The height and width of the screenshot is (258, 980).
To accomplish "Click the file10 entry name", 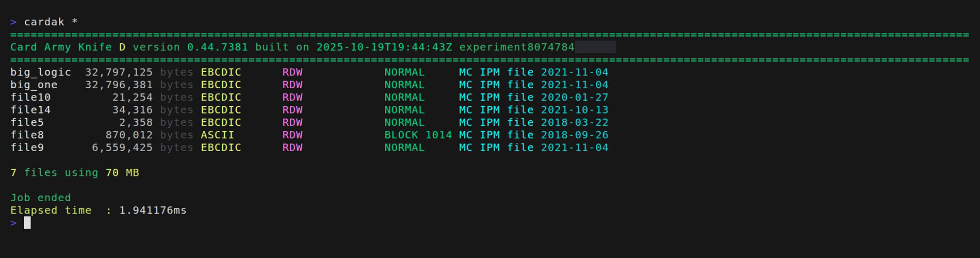I will coord(30,98).
